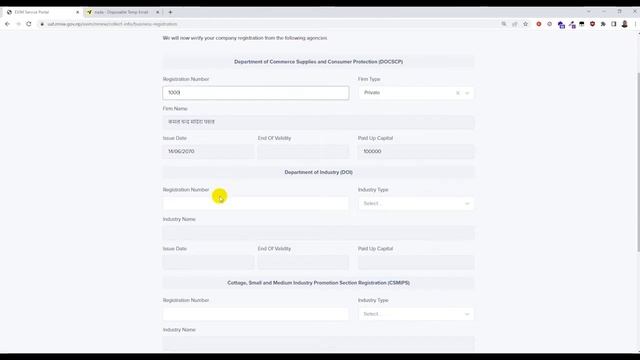Toggle the browser side panel icon

pyautogui.click(x=613, y=24)
